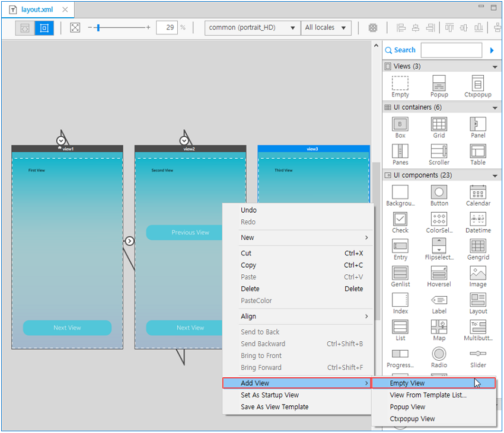Select the Genlist component icon

[400, 273]
